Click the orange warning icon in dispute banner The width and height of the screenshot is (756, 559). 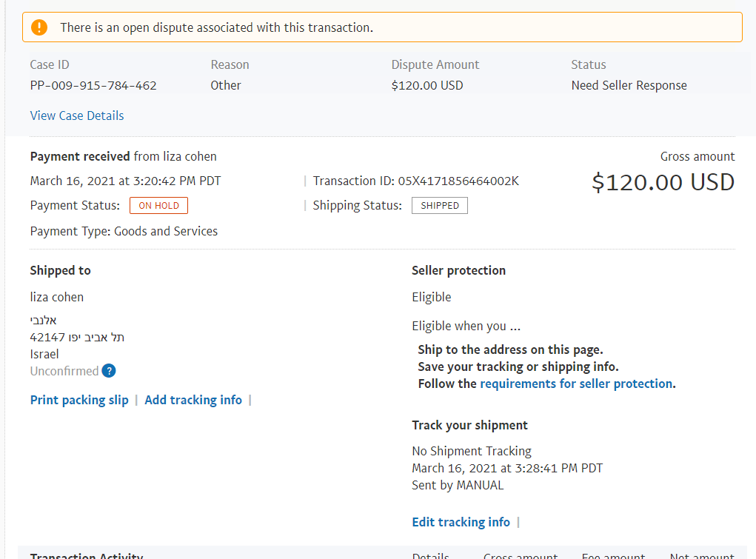pos(39,27)
